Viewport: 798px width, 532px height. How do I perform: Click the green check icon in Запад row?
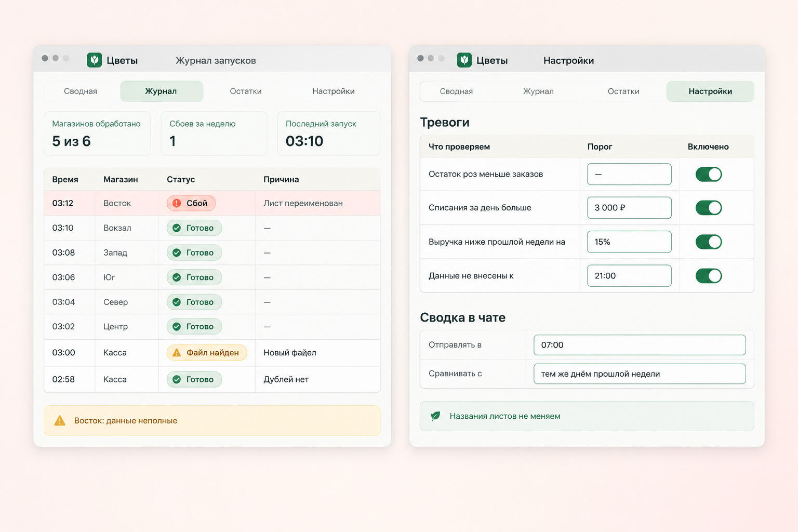tap(177, 252)
